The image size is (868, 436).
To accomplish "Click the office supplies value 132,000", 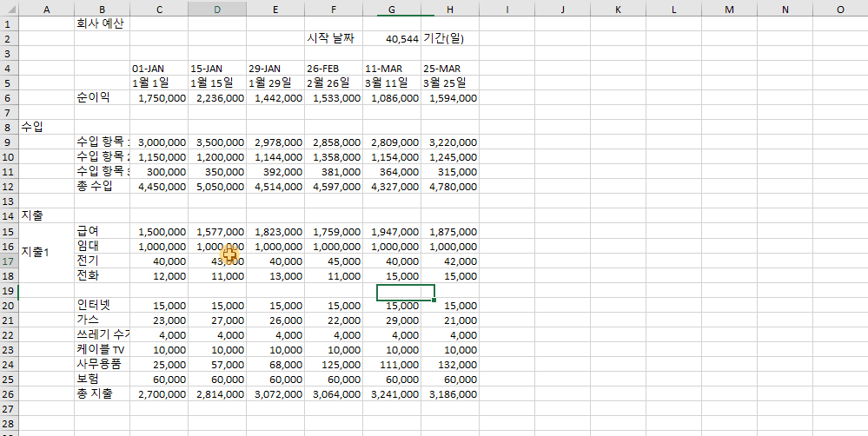I will click(x=450, y=365).
